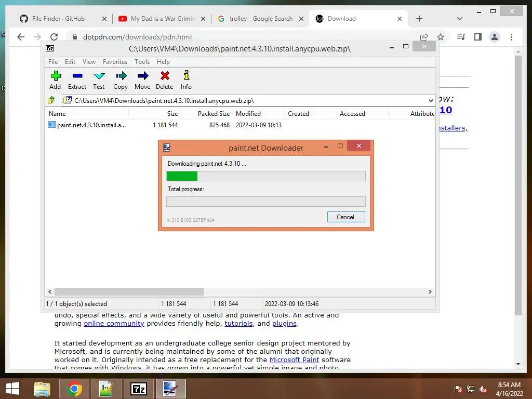Sort by the Size column header
532x399 pixels.
[x=154, y=114]
